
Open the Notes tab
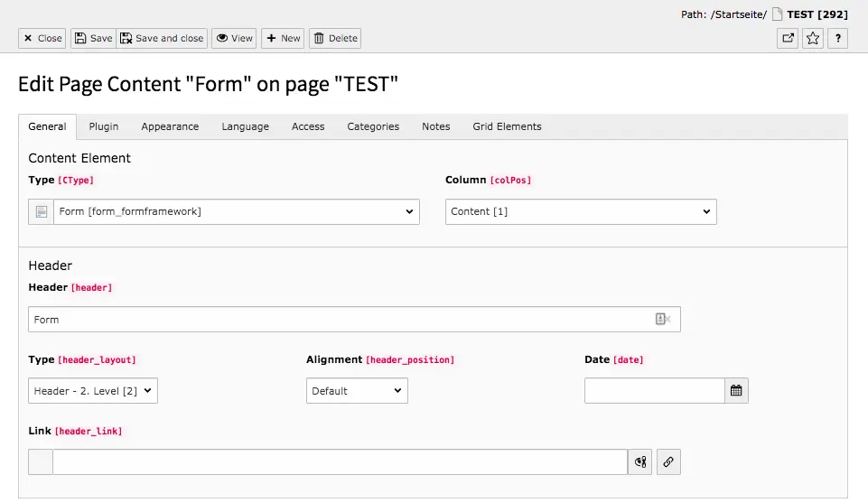(x=435, y=126)
